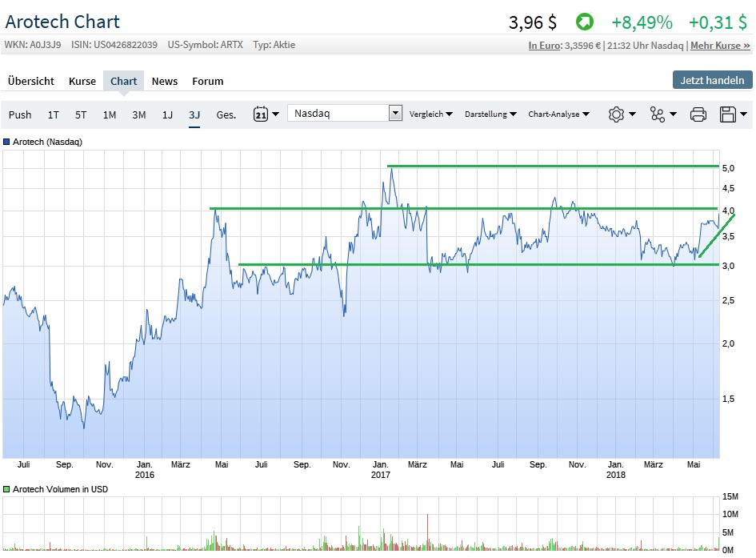The image size is (756, 558).
Task: Select the 1J time range
Action: [167, 114]
